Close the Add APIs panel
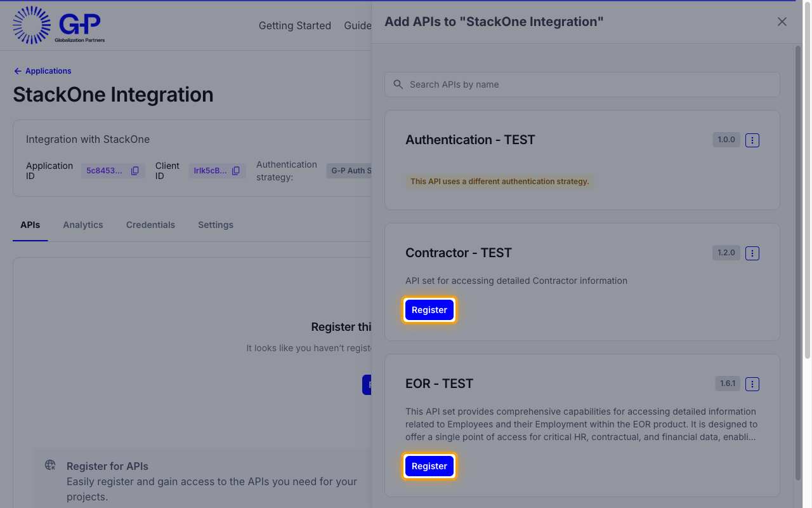Viewport: 812px width, 508px height. (782, 22)
